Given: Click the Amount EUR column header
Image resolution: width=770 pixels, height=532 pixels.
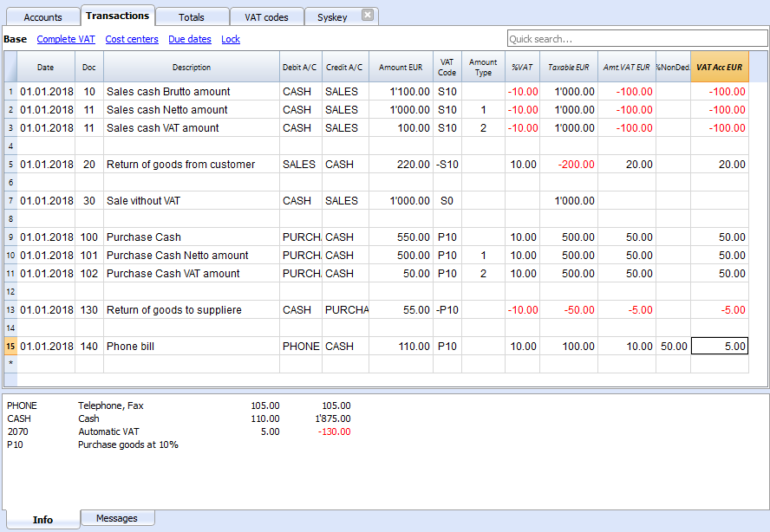Looking at the screenshot, I should (401, 68).
